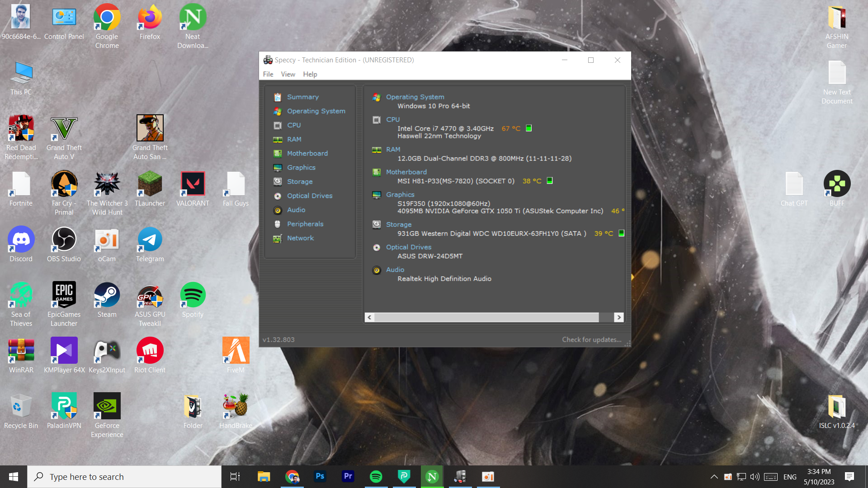This screenshot has height=488, width=868.
Task: Click the Audio heading in summary pane
Action: click(x=395, y=269)
